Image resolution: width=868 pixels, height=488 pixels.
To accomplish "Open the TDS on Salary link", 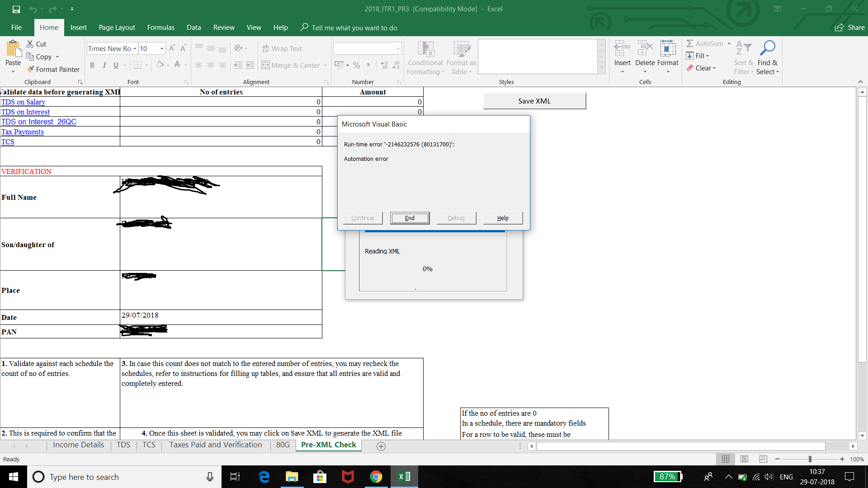I will 24,102.
